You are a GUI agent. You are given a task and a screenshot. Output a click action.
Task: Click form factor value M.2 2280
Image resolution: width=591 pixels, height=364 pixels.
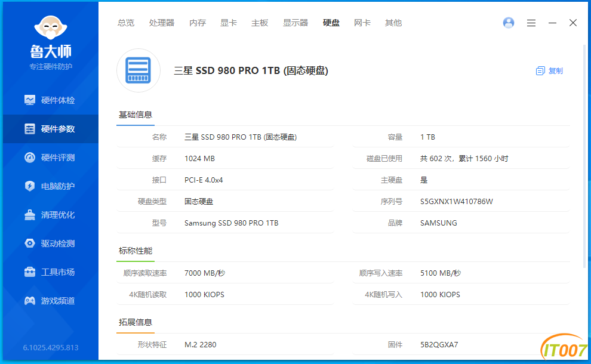tap(200, 345)
